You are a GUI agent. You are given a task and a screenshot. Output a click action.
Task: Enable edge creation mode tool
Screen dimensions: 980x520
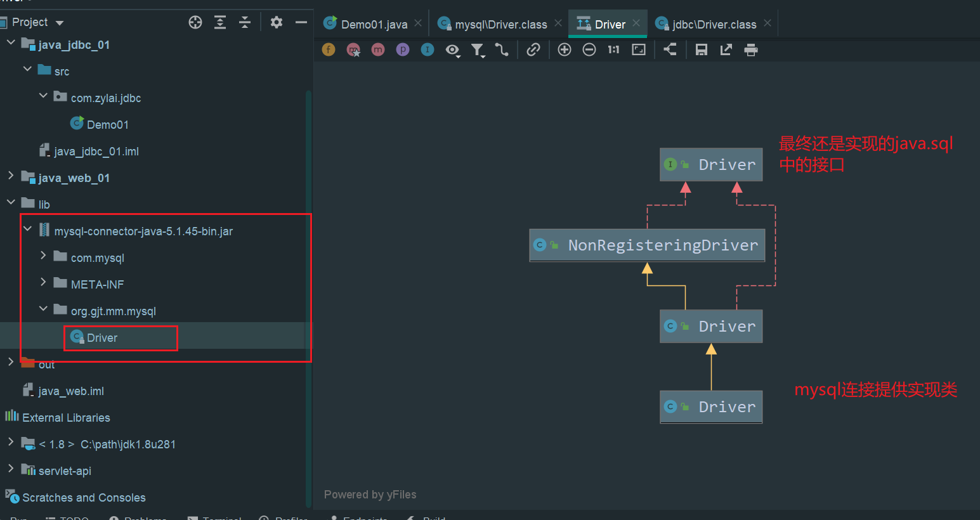502,49
